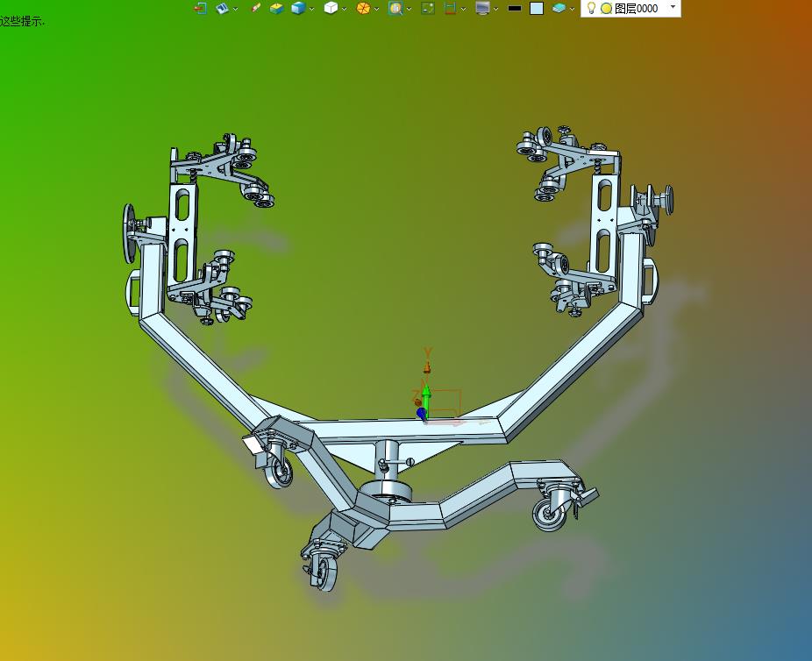Click the green Y-axis arrow of the triad

(426, 397)
